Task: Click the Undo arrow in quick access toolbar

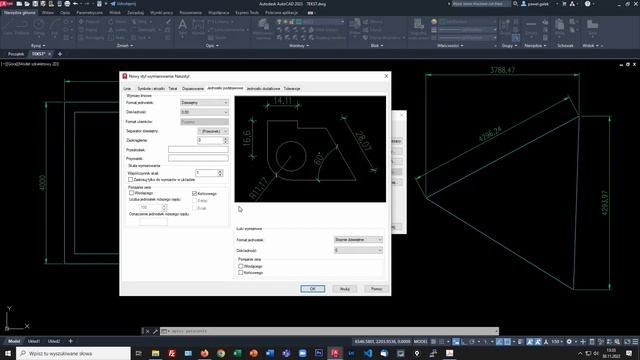Action: pyautogui.click(x=76, y=4)
